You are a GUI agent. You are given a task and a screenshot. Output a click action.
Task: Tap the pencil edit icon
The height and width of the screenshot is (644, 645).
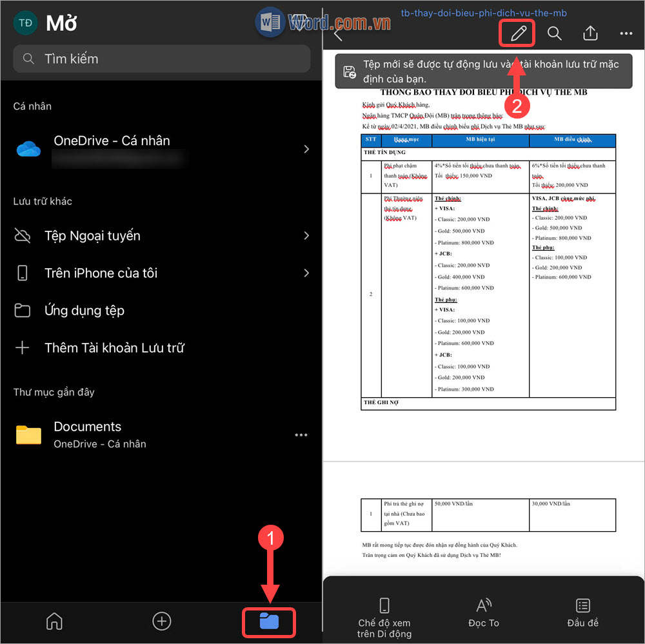click(x=519, y=34)
